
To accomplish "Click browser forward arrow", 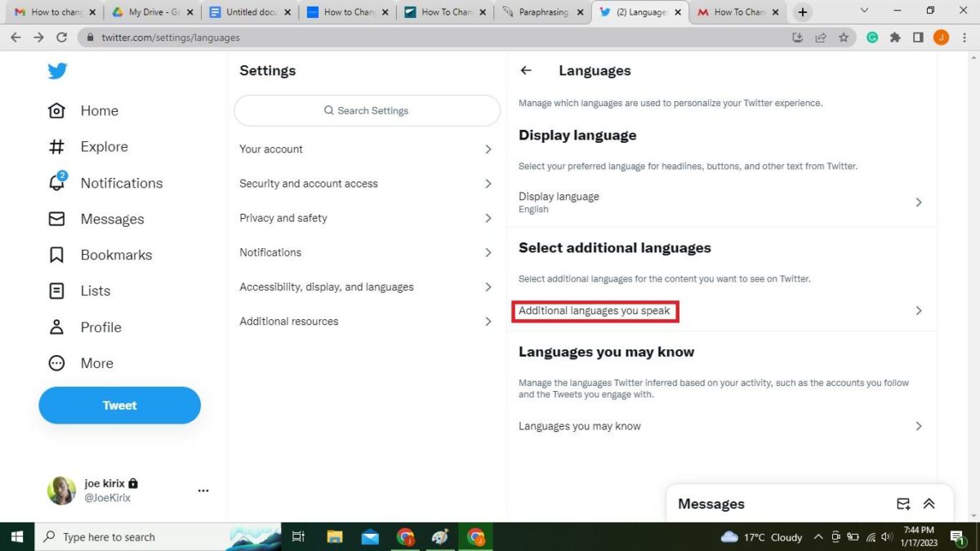I will [x=38, y=38].
